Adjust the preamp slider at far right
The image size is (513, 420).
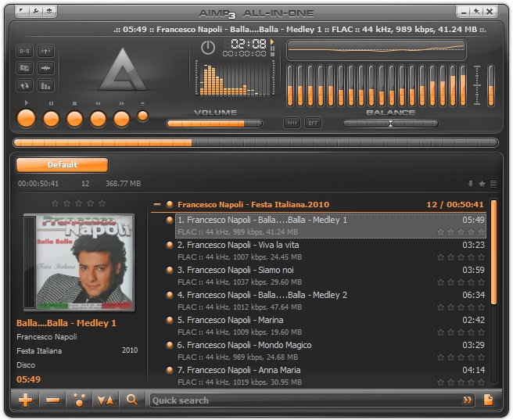[491, 86]
